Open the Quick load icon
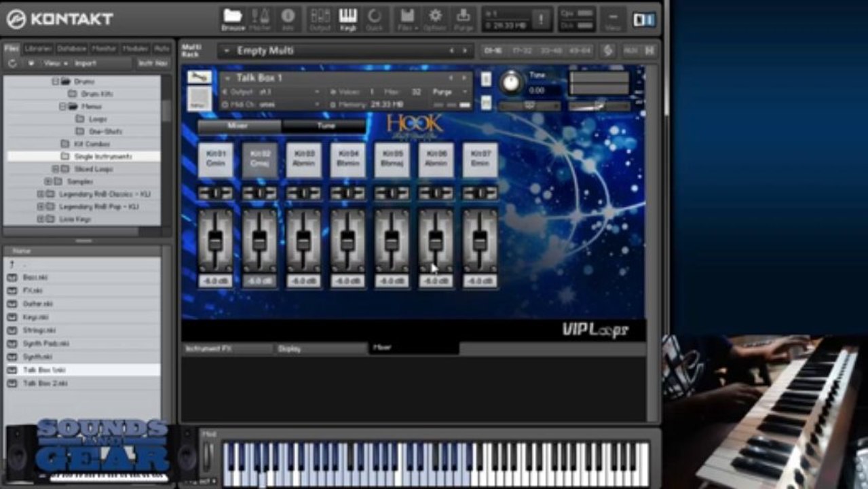868x489 pixels. 375,19
